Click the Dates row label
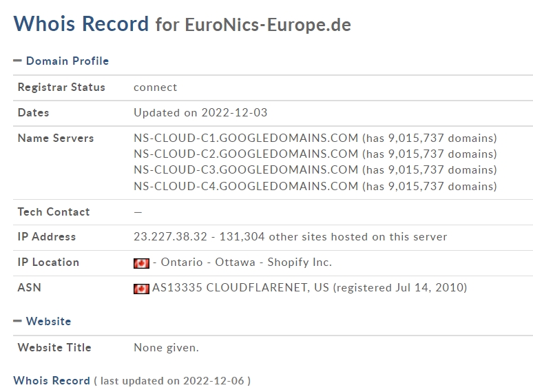The image size is (533, 392). [x=33, y=112]
